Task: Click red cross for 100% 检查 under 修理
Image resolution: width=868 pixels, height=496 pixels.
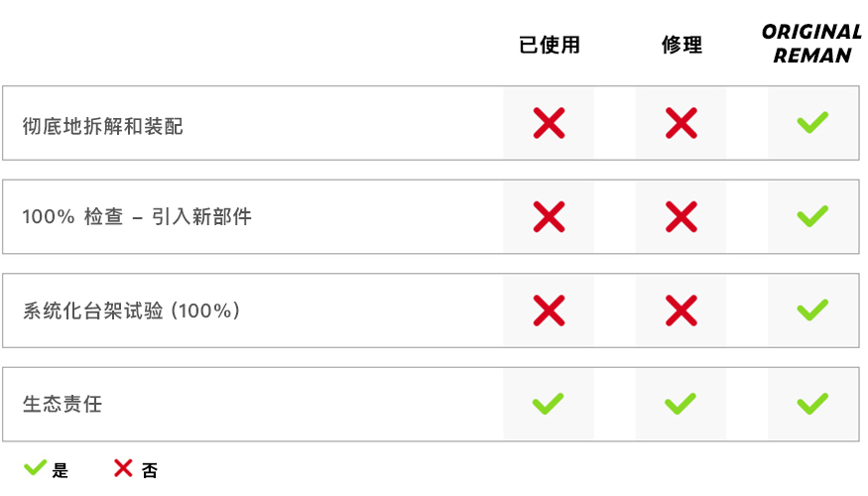Action: [681, 216]
